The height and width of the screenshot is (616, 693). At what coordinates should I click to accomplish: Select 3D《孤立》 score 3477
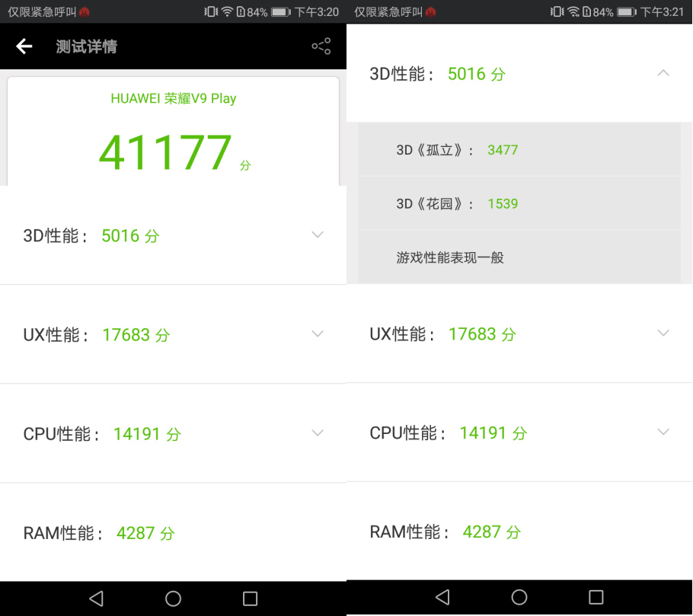point(503,150)
